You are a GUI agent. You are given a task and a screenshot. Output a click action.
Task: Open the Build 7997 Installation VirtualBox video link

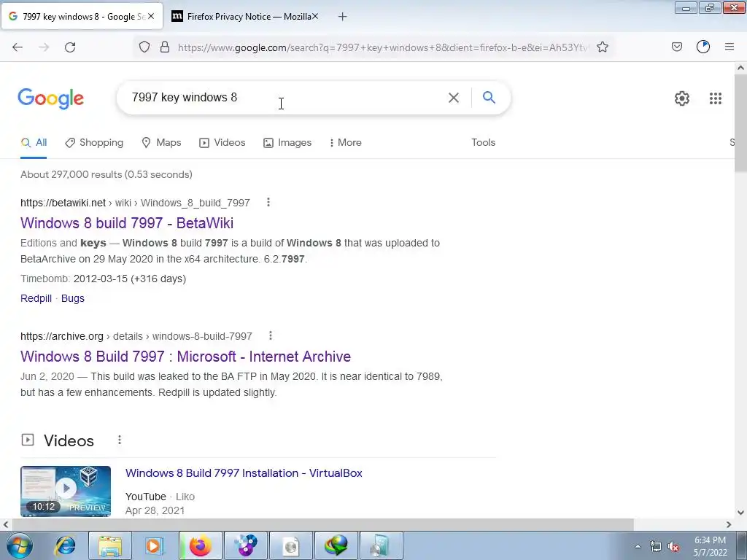coord(244,472)
